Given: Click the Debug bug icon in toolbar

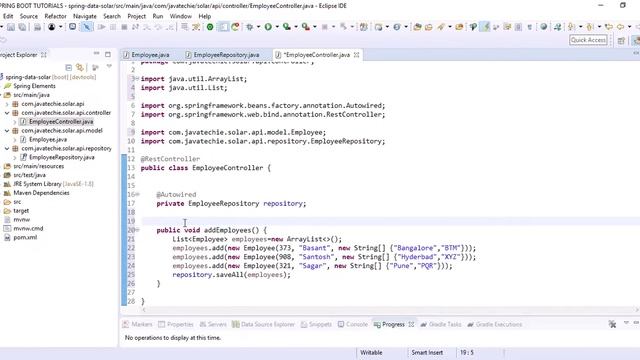Looking at the screenshot, I should click(x=249, y=27).
